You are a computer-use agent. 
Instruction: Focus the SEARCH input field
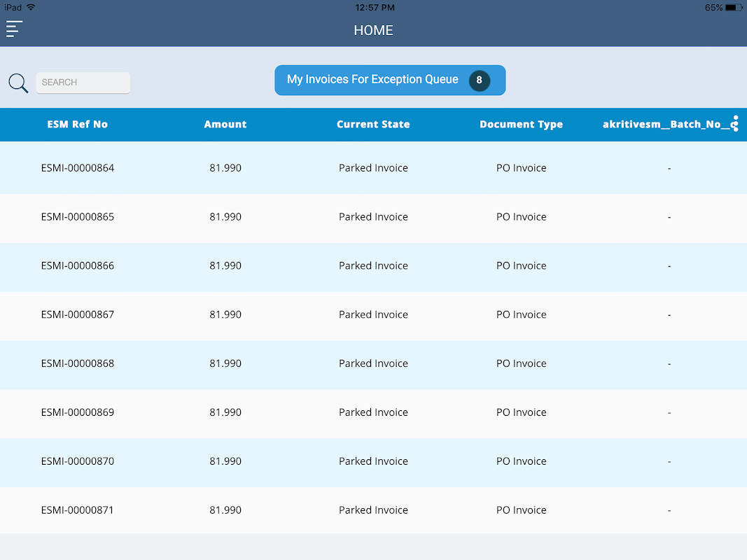pyautogui.click(x=83, y=83)
